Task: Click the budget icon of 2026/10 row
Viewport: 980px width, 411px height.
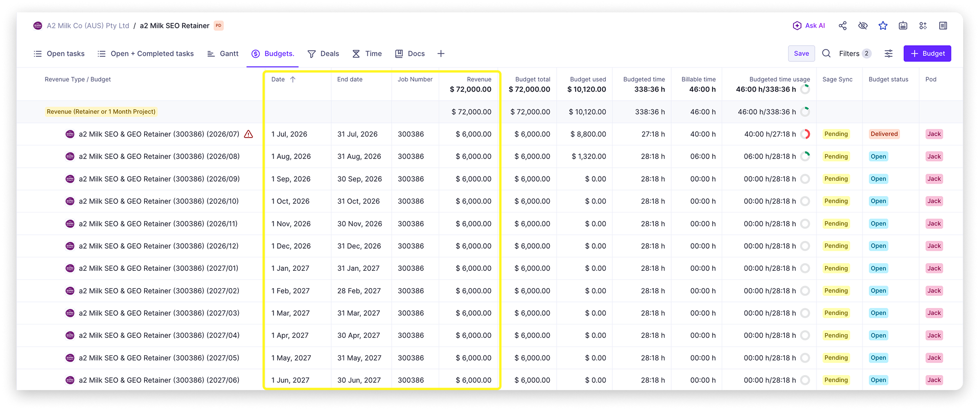Action: pos(70,201)
